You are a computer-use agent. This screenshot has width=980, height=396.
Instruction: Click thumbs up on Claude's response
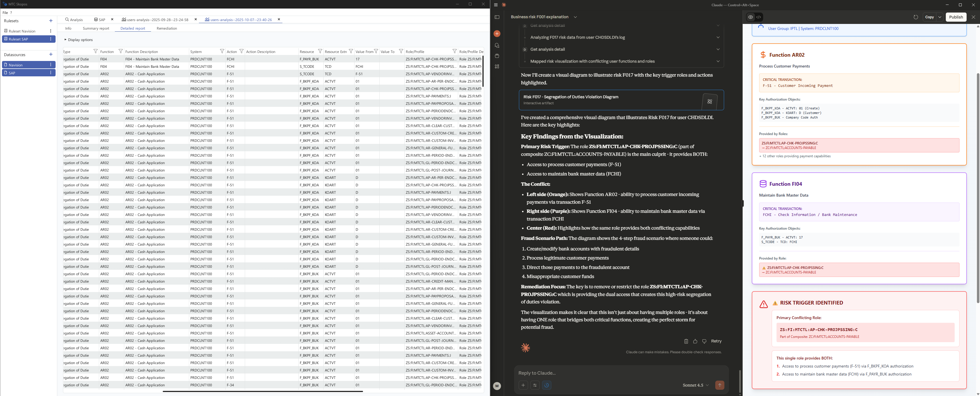(695, 341)
